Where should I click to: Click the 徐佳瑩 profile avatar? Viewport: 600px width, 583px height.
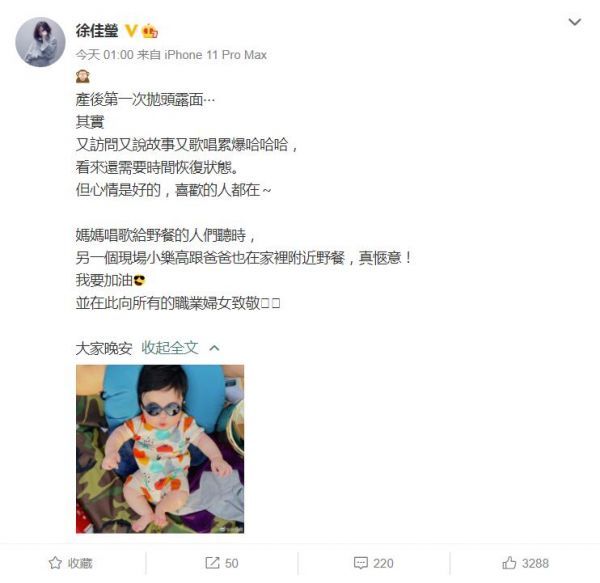(40, 42)
